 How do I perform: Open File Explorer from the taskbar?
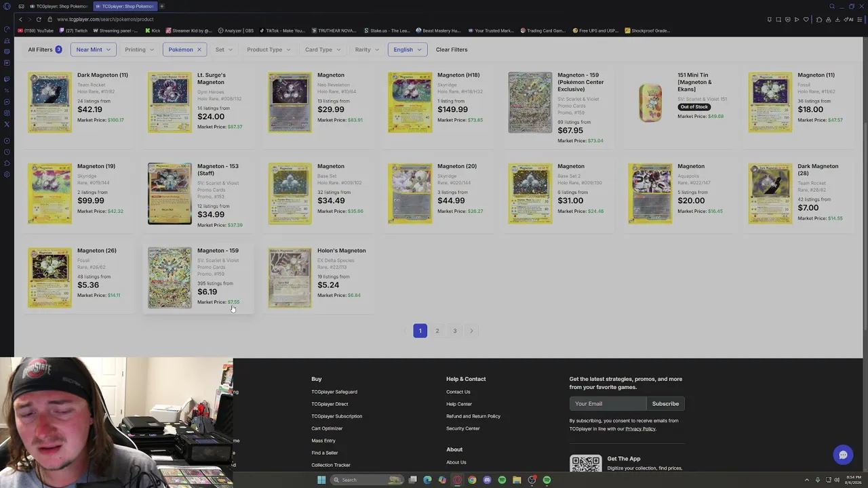point(517,480)
